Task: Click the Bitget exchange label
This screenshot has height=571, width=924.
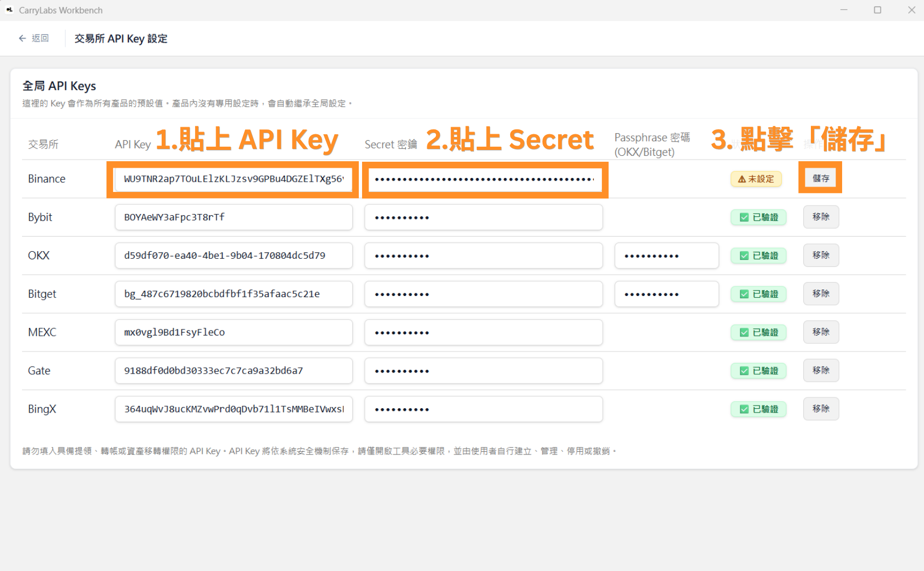Action: click(42, 294)
